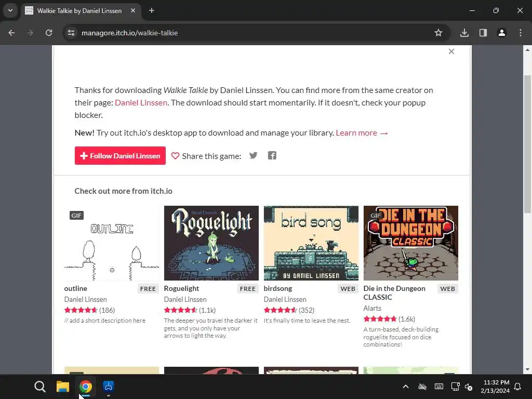
Task: Open tab search dropdown arrow
Action: pyautogui.click(x=10, y=10)
